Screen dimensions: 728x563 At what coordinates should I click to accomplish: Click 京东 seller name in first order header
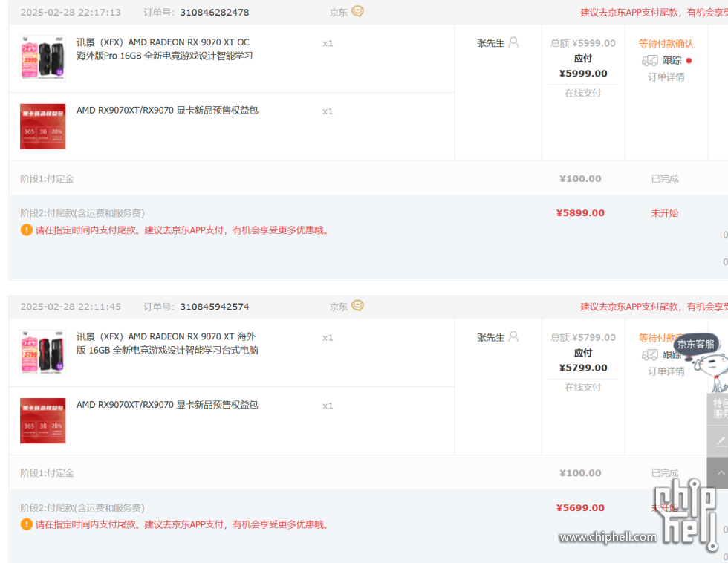tap(339, 13)
